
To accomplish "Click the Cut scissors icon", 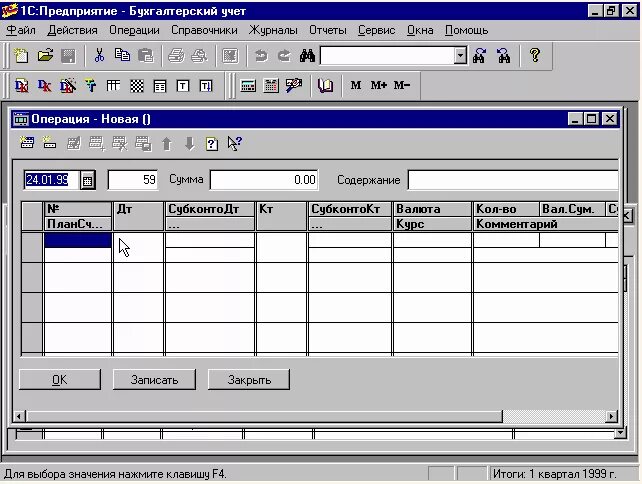I will pos(99,55).
